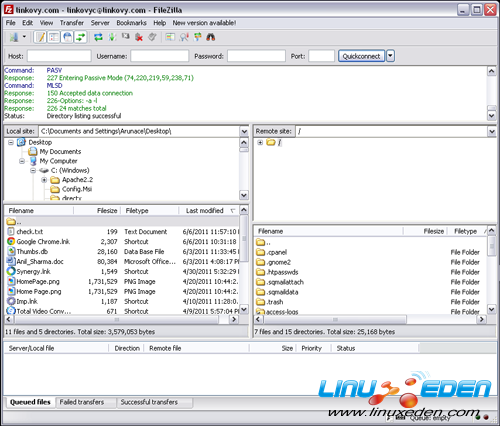This screenshot has width=500, height=426.
Task: Toggle processing of the transfer queue
Action: (x=112, y=37)
